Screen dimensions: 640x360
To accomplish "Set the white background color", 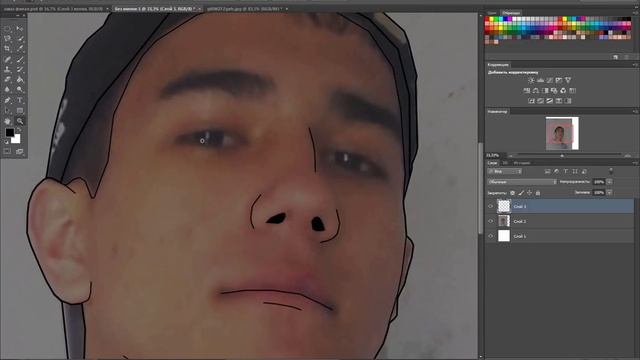I will tap(16, 140).
